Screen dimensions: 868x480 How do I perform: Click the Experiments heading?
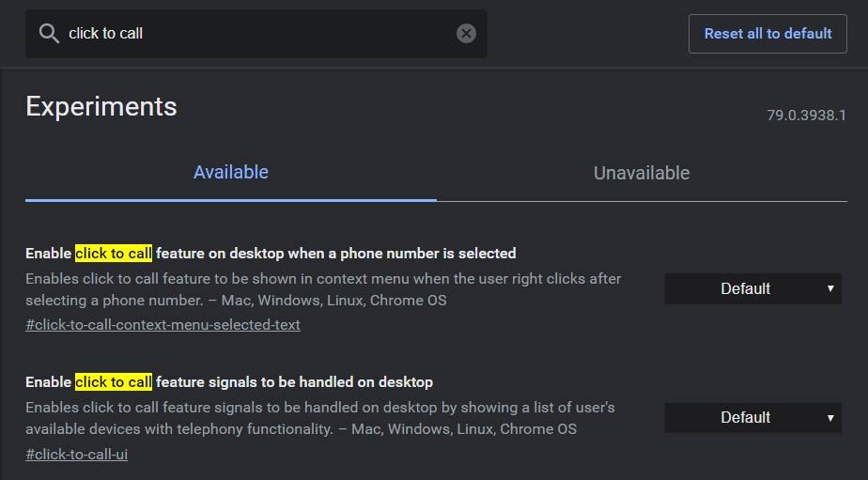101,106
